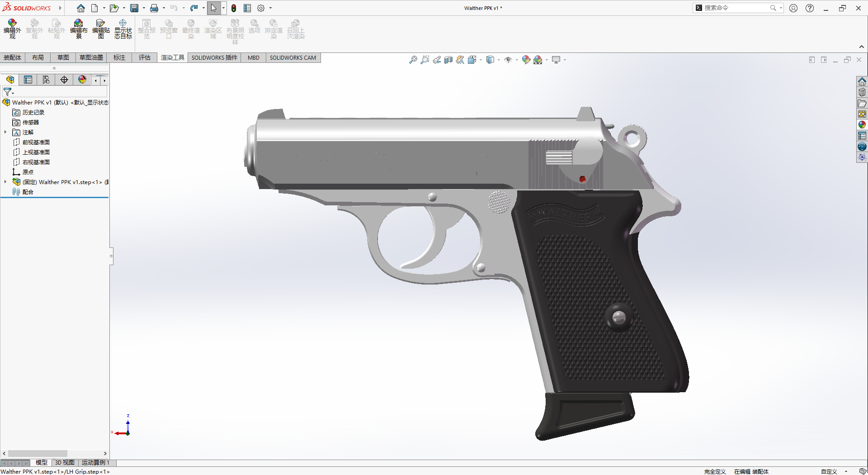Select the 运动算例 1 bottom tab
868x475 pixels.
[x=95, y=462]
